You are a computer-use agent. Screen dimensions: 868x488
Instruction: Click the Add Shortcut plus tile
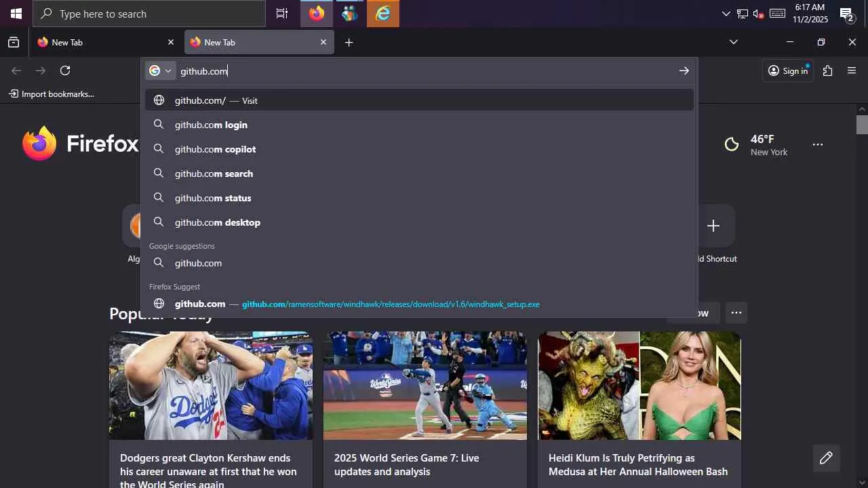(x=713, y=226)
